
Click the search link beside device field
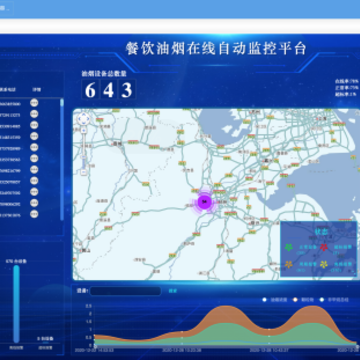point(173,291)
